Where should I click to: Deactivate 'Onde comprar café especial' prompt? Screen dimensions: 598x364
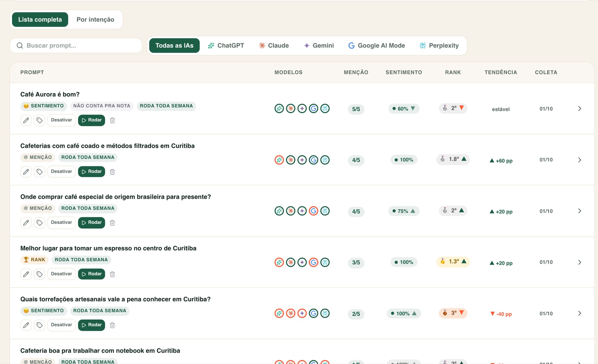tap(61, 223)
